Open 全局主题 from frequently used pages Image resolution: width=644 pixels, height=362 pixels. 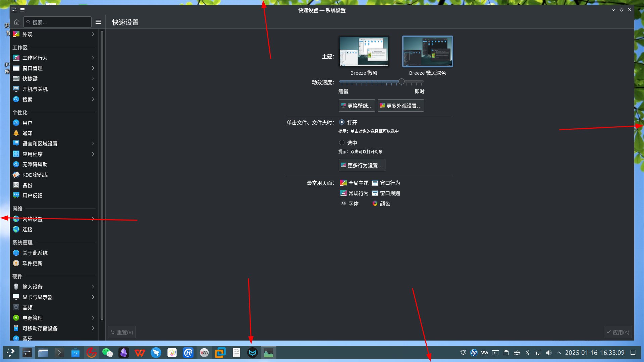click(354, 183)
